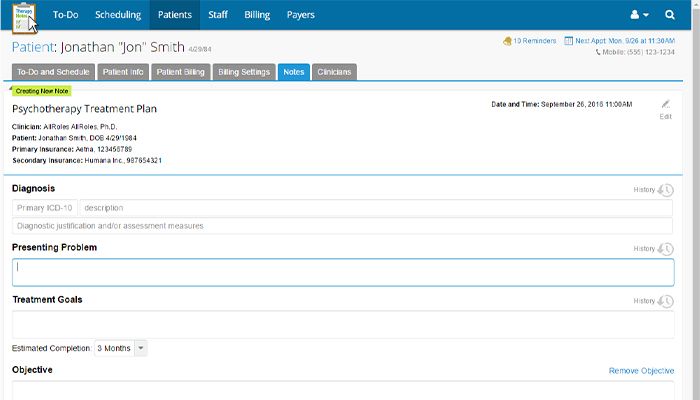The width and height of the screenshot is (700, 400).
Task: Open Diagnosis history clock icon
Action: (x=666, y=190)
